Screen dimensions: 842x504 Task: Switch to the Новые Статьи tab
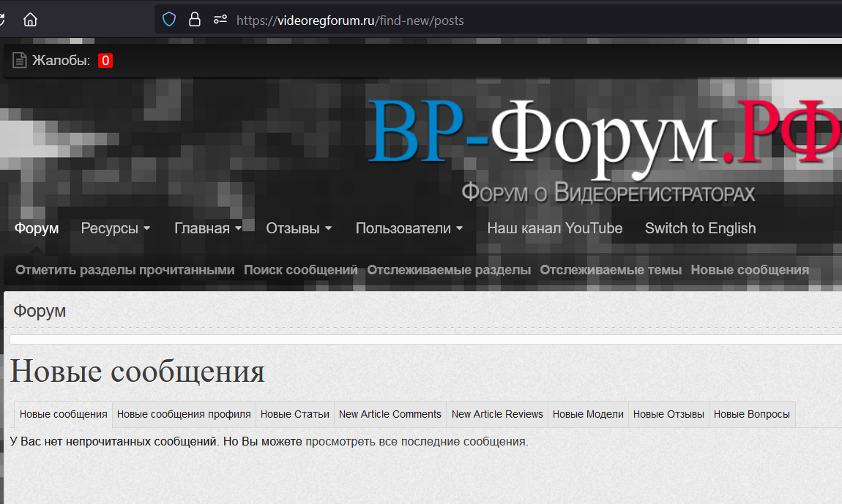[295, 414]
